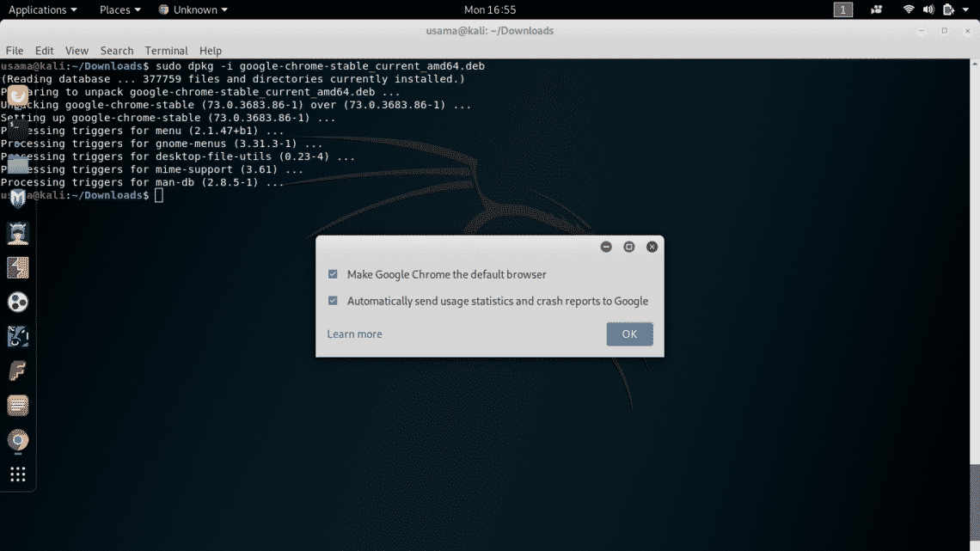Open the Wi-Fi status icon
The height and width of the screenshot is (551, 980).
[x=908, y=9]
